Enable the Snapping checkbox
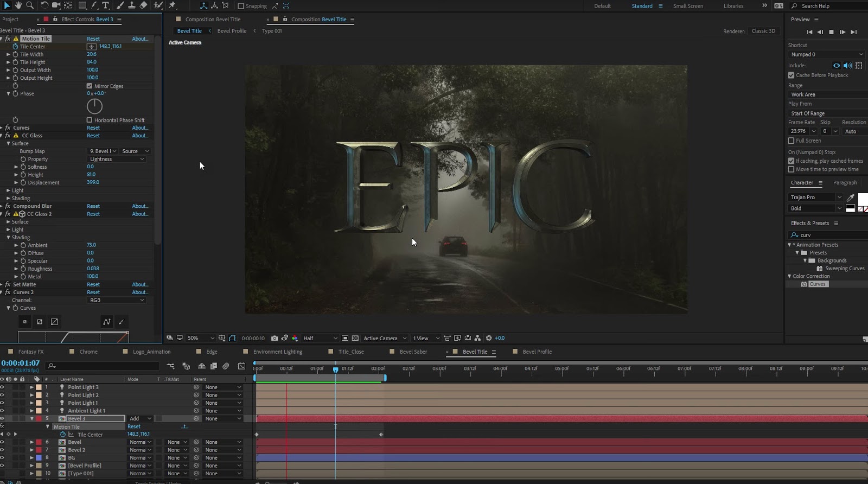Viewport: 868px width, 484px height. 241,6
